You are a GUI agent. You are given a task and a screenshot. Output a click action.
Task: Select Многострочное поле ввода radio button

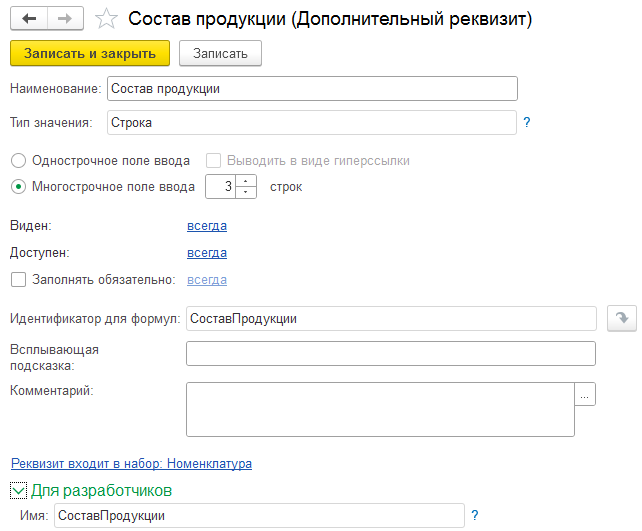(18, 186)
